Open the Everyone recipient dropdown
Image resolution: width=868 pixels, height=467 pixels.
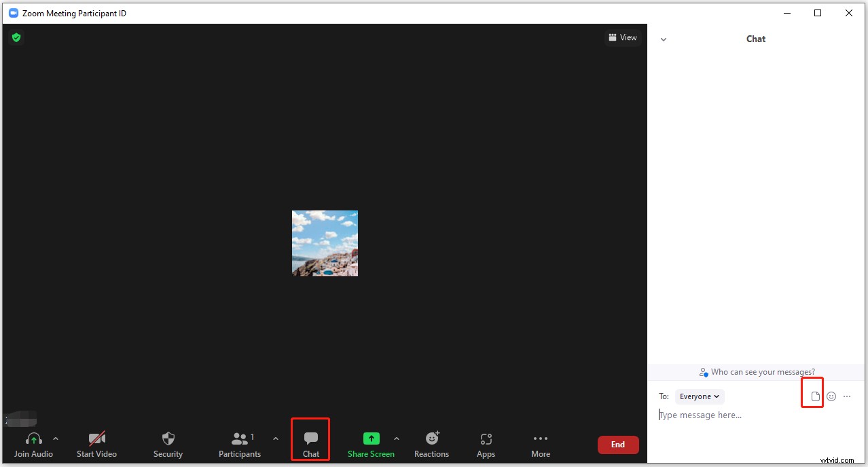point(699,396)
